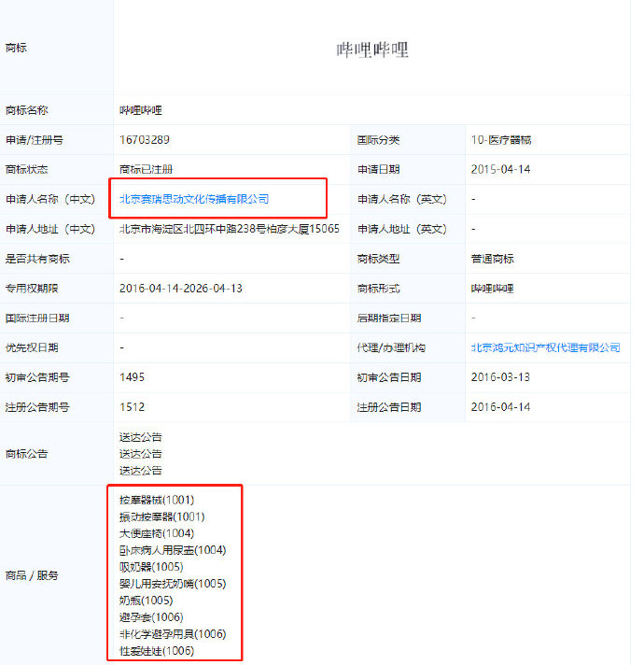Click the 商标类型 label
Image resolution: width=644 pixels, height=665 pixels.
pos(378,259)
